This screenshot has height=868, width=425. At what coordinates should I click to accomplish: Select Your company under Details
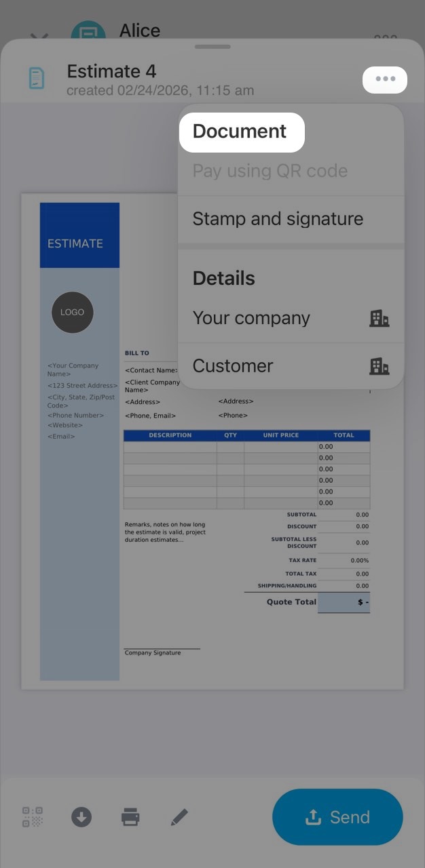click(x=251, y=318)
